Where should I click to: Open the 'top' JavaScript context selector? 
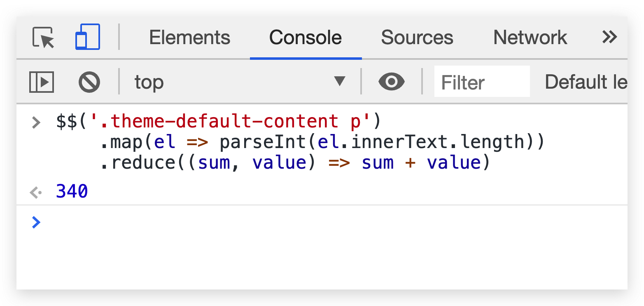pos(239,82)
